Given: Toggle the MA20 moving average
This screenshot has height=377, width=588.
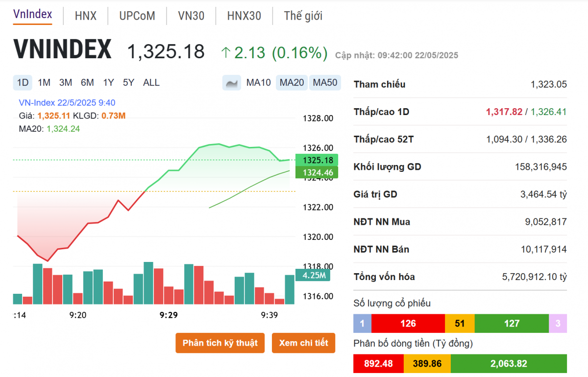Looking at the screenshot, I should tap(292, 83).
